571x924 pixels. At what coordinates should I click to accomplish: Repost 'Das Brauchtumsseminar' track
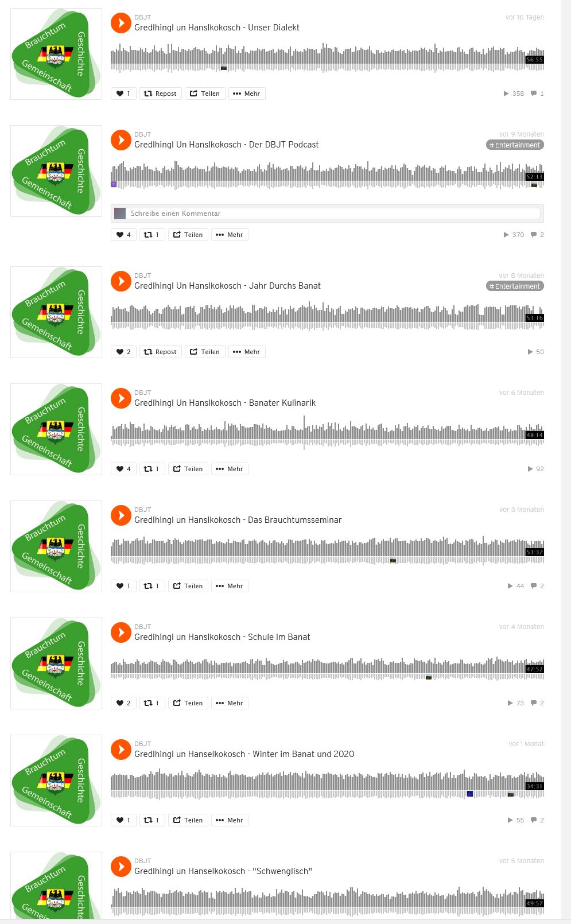(x=152, y=586)
